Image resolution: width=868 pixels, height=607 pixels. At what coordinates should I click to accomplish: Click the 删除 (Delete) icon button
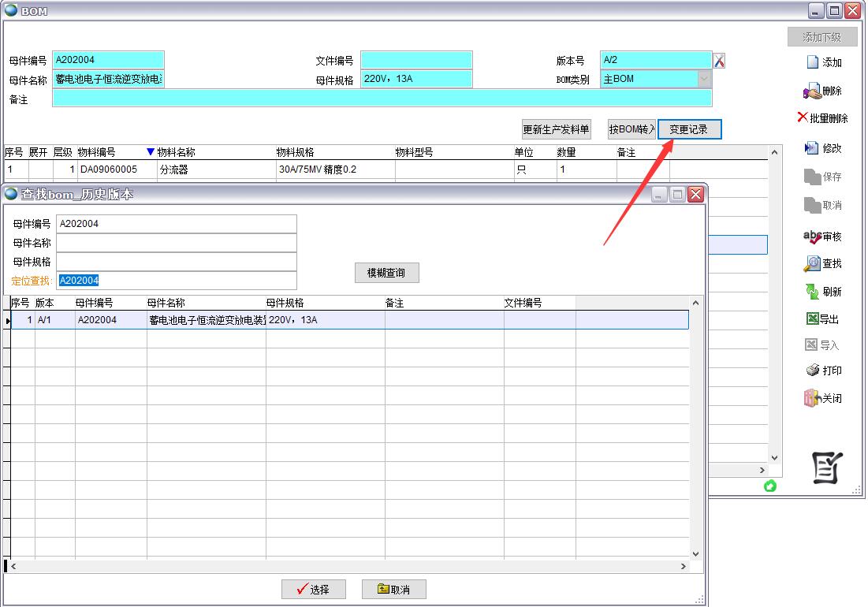click(x=812, y=91)
